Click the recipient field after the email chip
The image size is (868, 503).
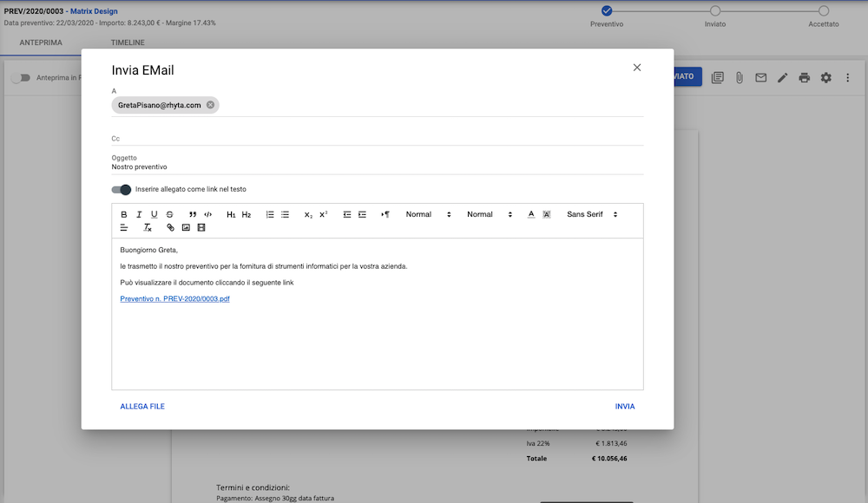click(x=431, y=105)
